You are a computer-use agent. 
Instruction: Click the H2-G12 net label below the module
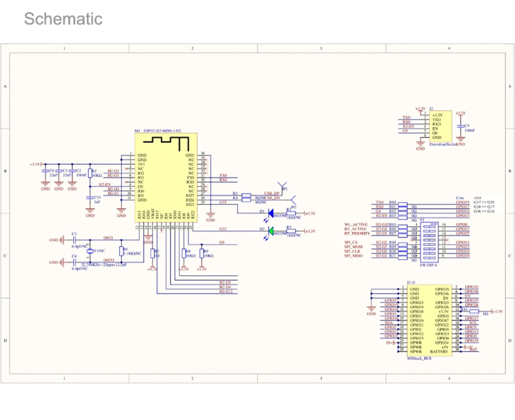point(226,291)
